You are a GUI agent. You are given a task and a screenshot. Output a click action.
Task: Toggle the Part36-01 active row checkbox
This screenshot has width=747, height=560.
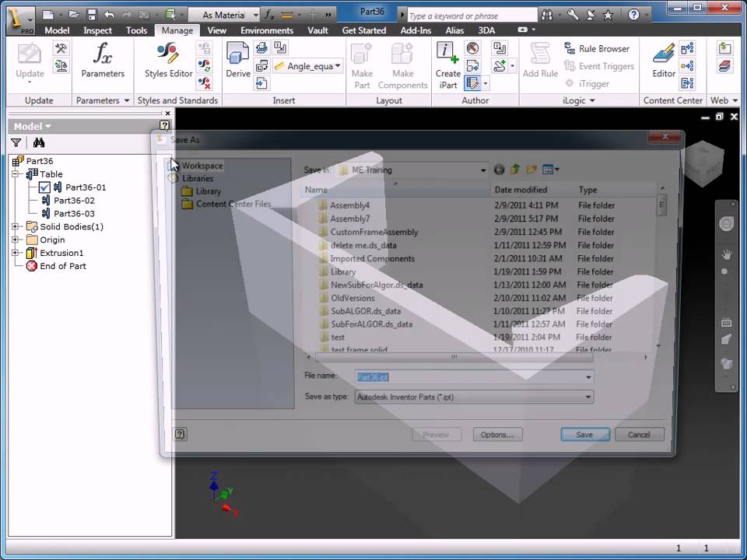tap(44, 187)
